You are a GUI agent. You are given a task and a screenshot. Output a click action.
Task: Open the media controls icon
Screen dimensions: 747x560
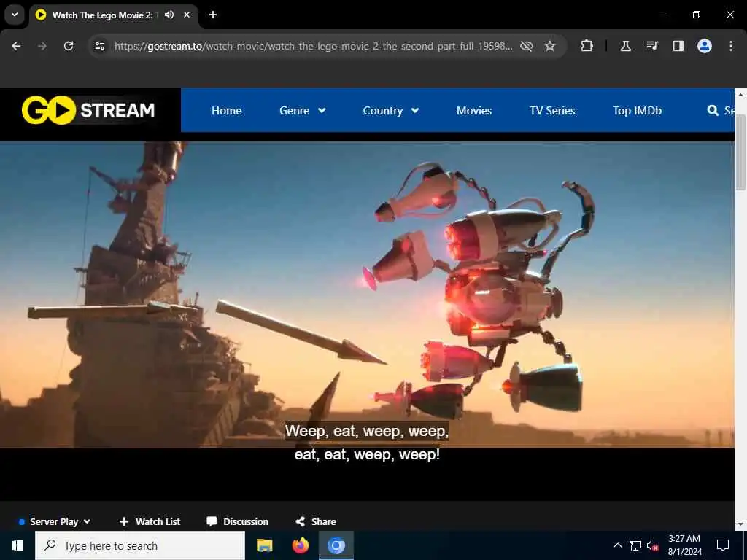point(652,46)
